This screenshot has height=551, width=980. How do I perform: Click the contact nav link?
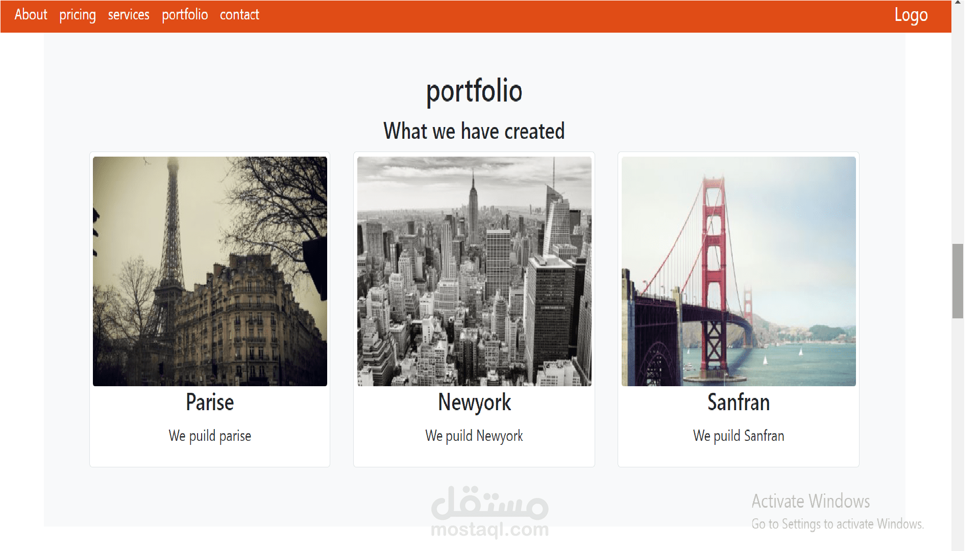pyautogui.click(x=239, y=15)
